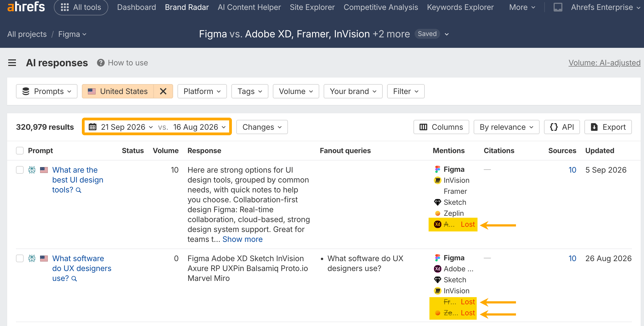Expand the More menu

[522, 7]
